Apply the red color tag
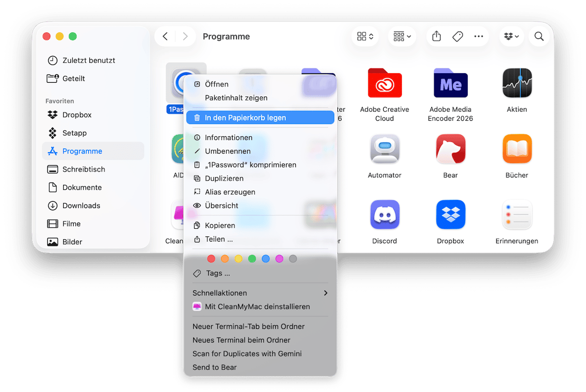 (211, 259)
